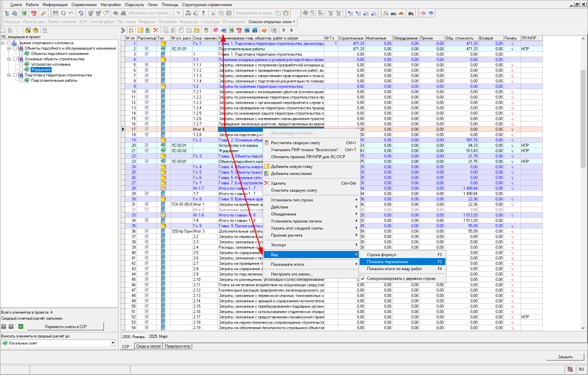Open the Смета menu

click(x=16, y=5)
